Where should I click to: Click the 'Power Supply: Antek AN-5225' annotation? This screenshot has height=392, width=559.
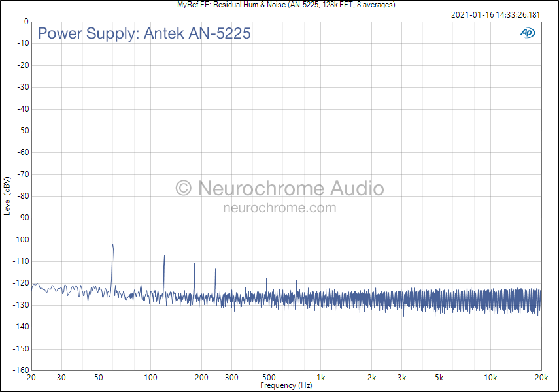point(144,33)
